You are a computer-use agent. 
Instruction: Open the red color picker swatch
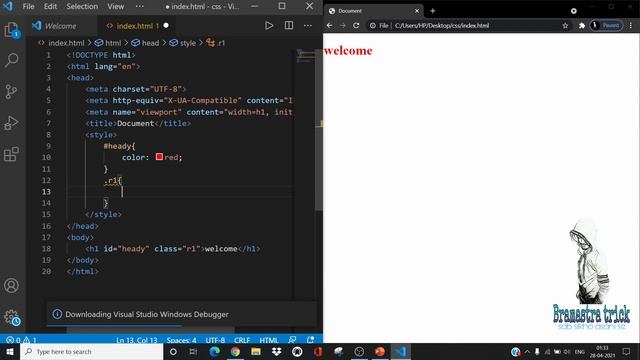tap(159, 157)
